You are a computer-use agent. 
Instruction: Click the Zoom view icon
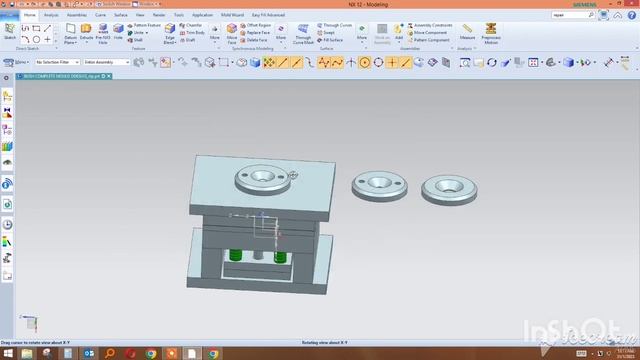tap(464, 62)
